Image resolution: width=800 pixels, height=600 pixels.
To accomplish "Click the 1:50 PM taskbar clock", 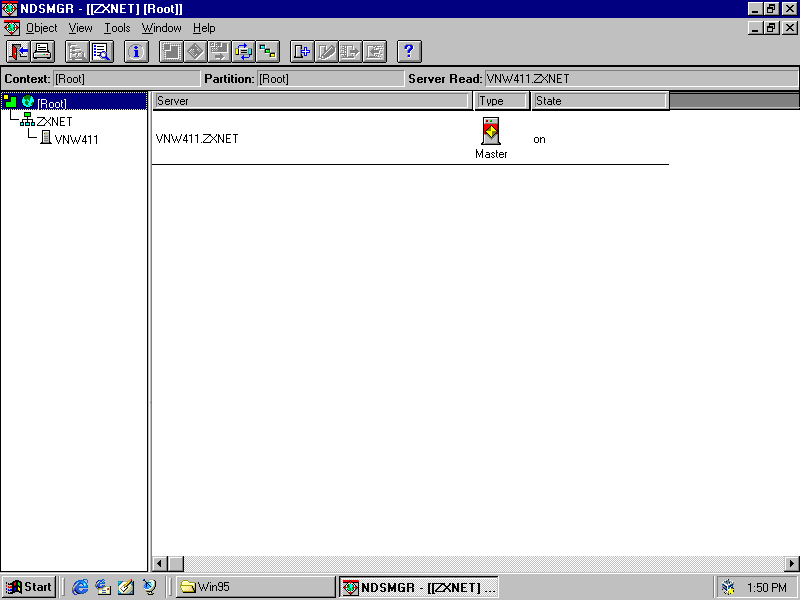I will click(767, 588).
